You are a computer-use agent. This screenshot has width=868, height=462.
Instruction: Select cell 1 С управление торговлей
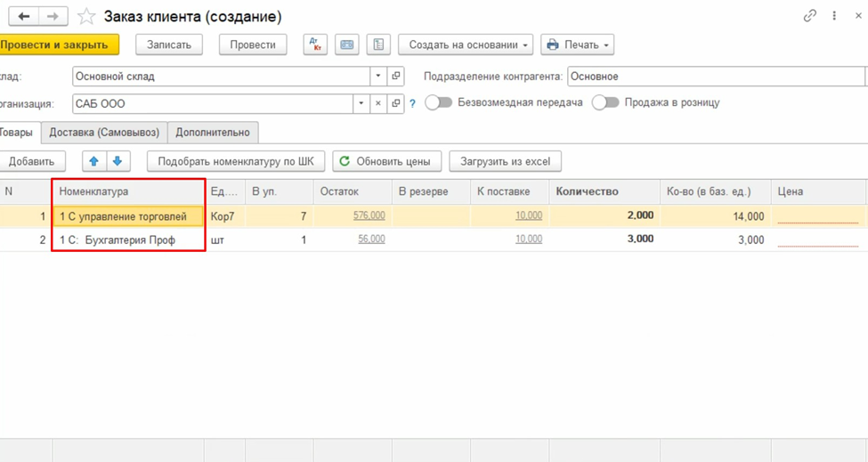(128, 216)
